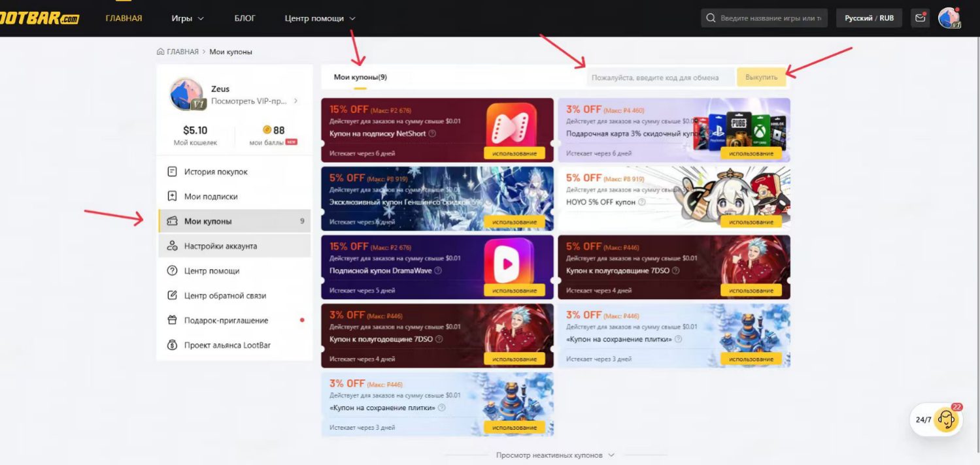Click the search magnifier icon
This screenshot has width=980, height=465.
pos(711,18)
